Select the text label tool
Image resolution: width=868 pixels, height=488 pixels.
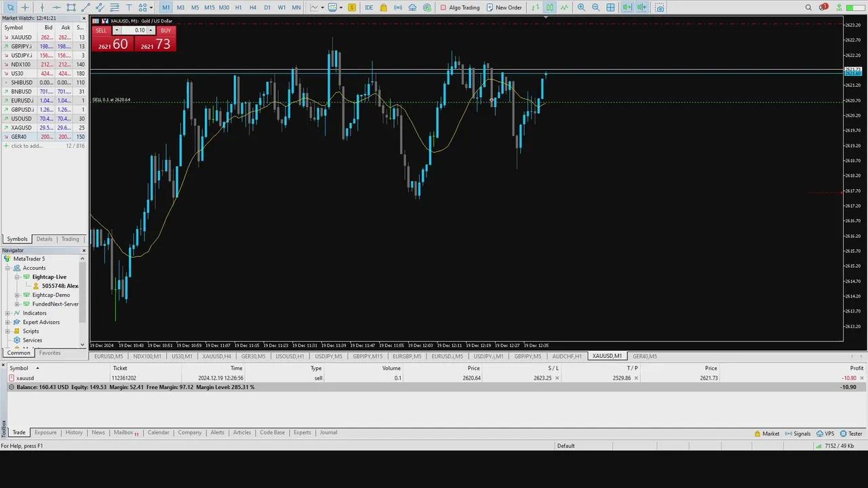point(129,7)
